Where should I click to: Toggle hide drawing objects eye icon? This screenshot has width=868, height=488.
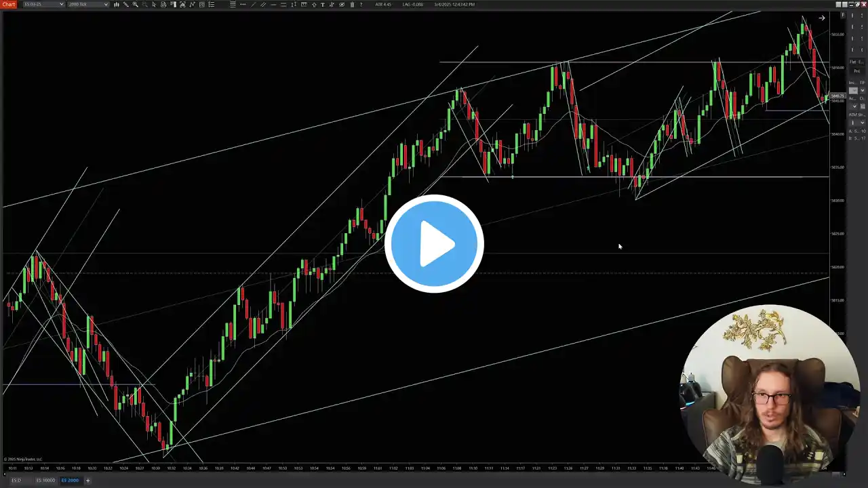(342, 4)
